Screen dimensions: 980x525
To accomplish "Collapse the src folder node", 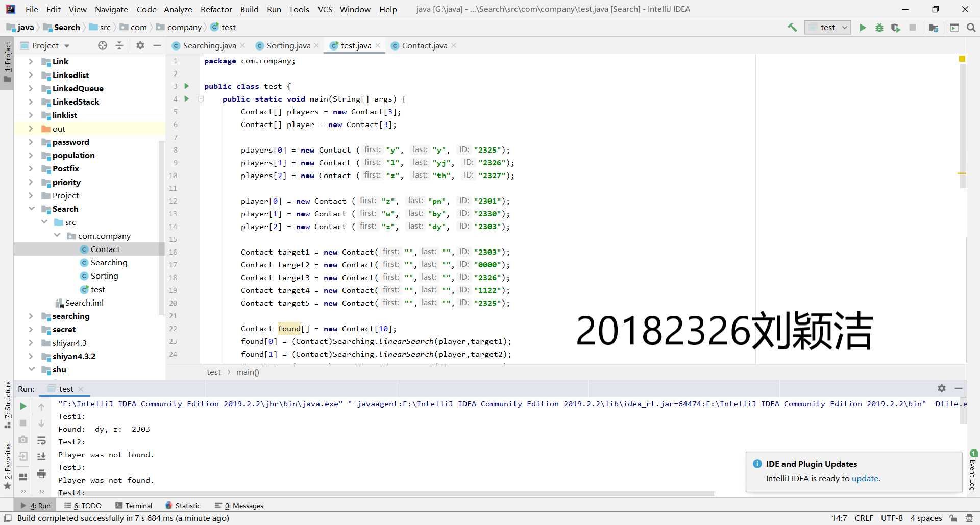I will 44,222.
